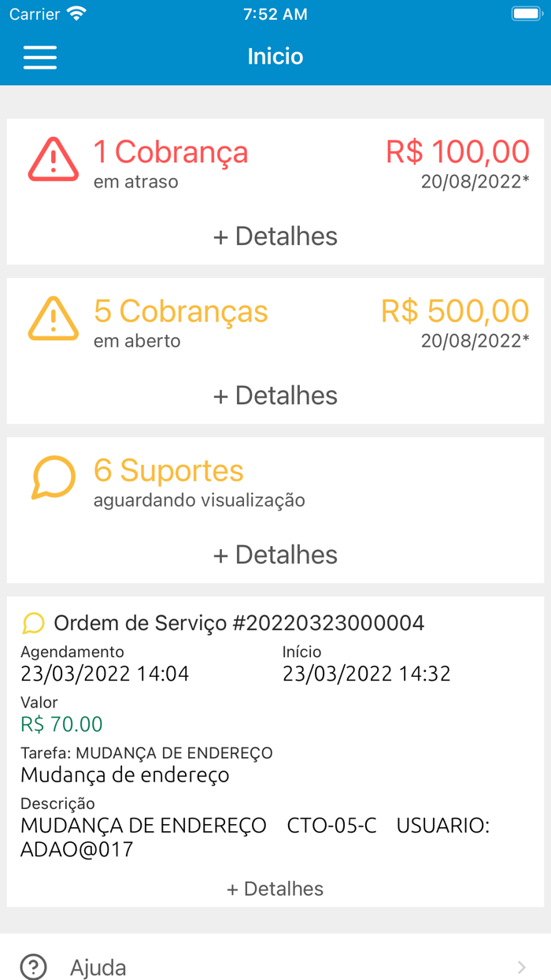Expand Detalhes of the overdue Cobrança
Screen dimensions: 551x980
[x=275, y=236]
